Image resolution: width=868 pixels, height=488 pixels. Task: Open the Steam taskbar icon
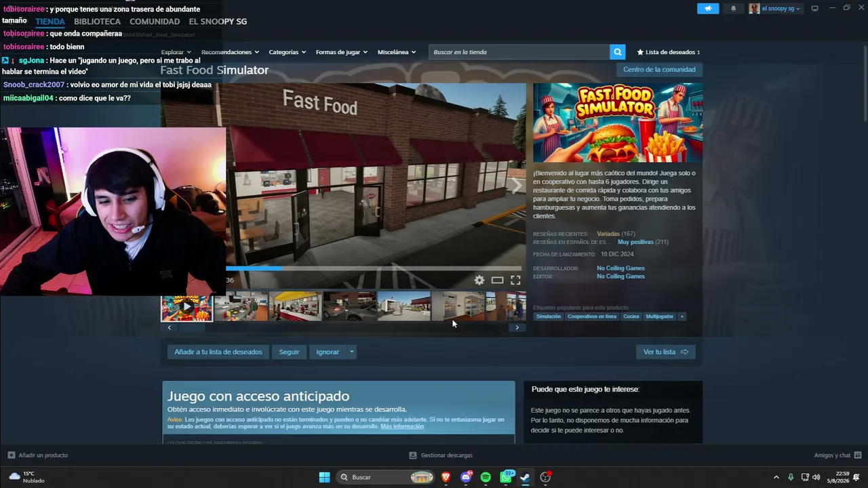[x=526, y=477]
